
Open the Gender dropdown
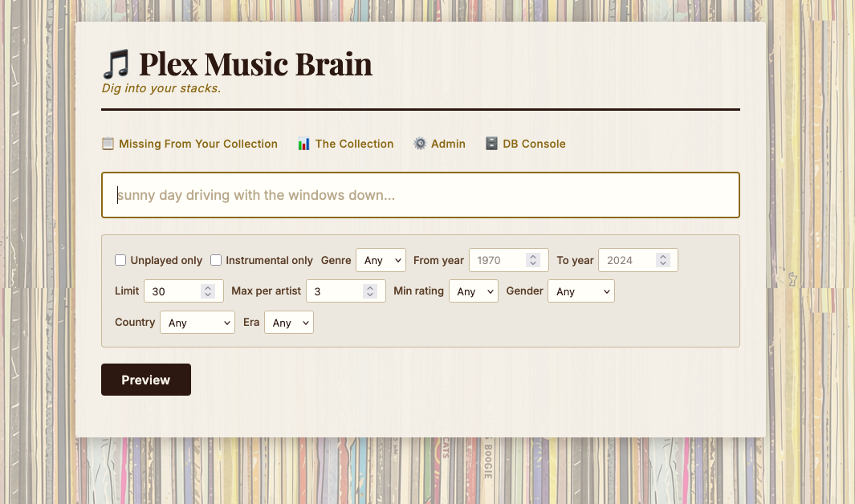coord(580,291)
